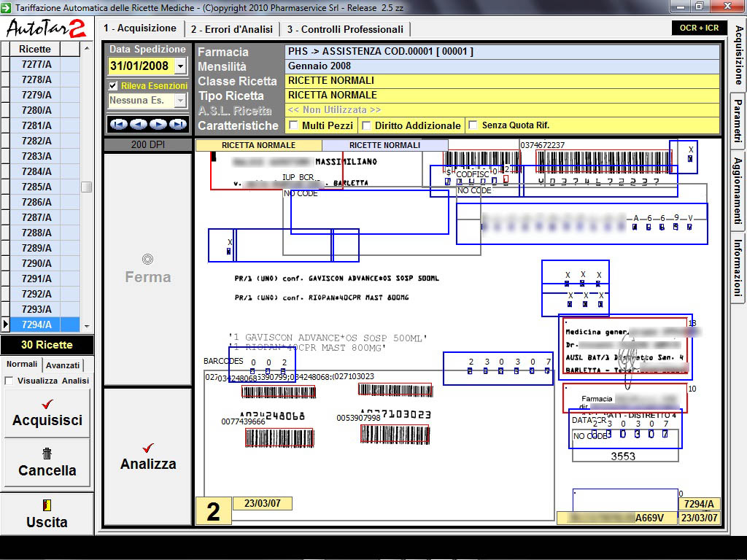Uncheck the Rileva Esenzioni checkbox
Screen dimensions: 747x560
(113, 86)
